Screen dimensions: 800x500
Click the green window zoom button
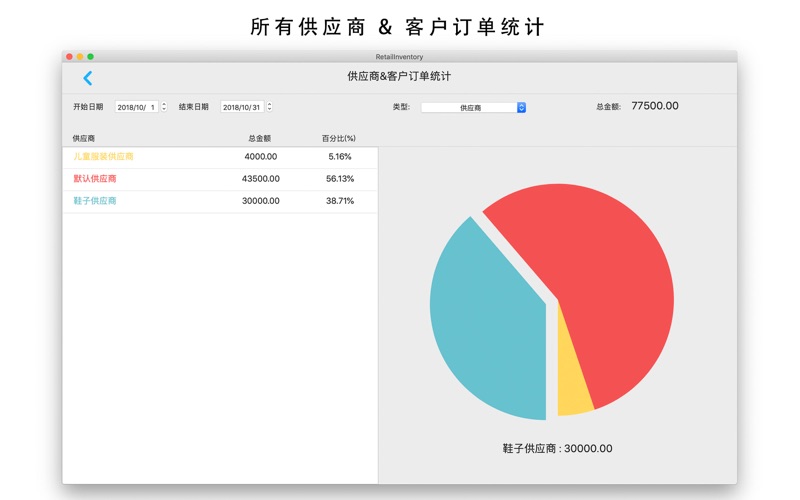90,57
